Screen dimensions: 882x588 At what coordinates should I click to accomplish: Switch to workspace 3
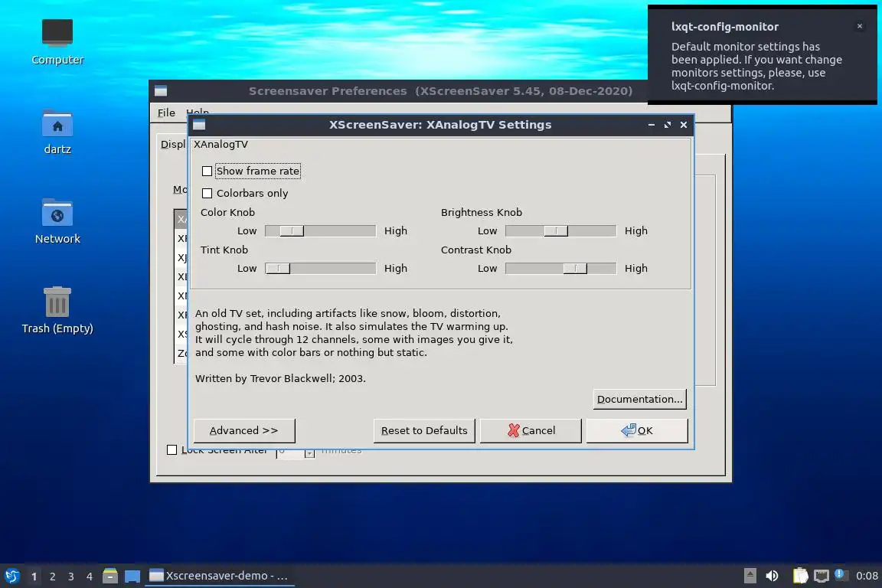71,577
